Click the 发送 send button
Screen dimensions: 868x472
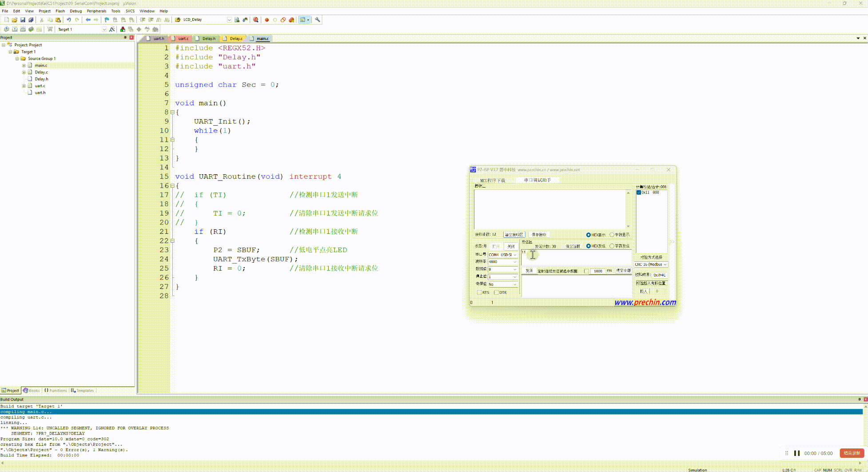[x=529, y=271]
